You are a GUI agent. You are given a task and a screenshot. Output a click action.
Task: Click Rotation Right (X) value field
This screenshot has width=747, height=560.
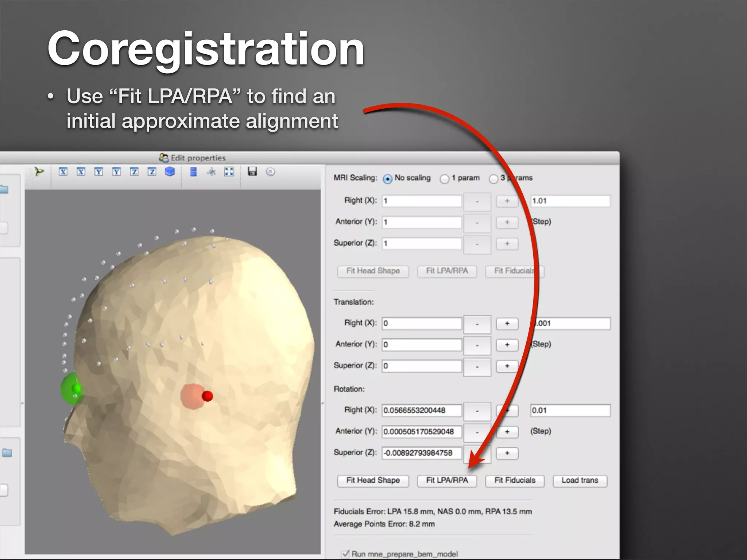pos(421,411)
